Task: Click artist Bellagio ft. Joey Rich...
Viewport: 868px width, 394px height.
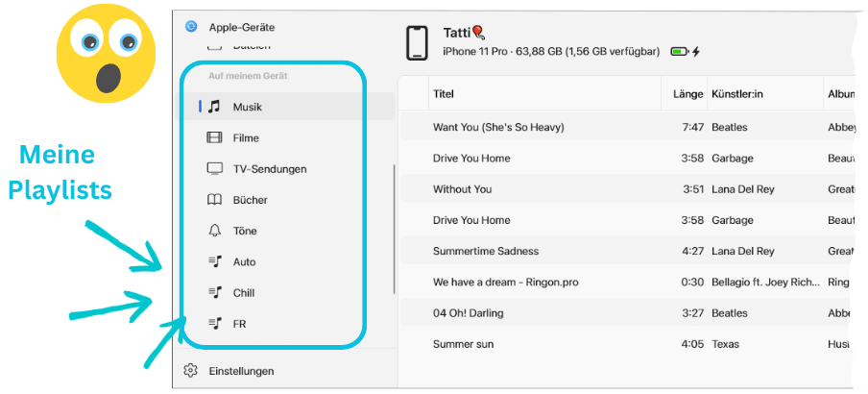Action: coord(765,283)
